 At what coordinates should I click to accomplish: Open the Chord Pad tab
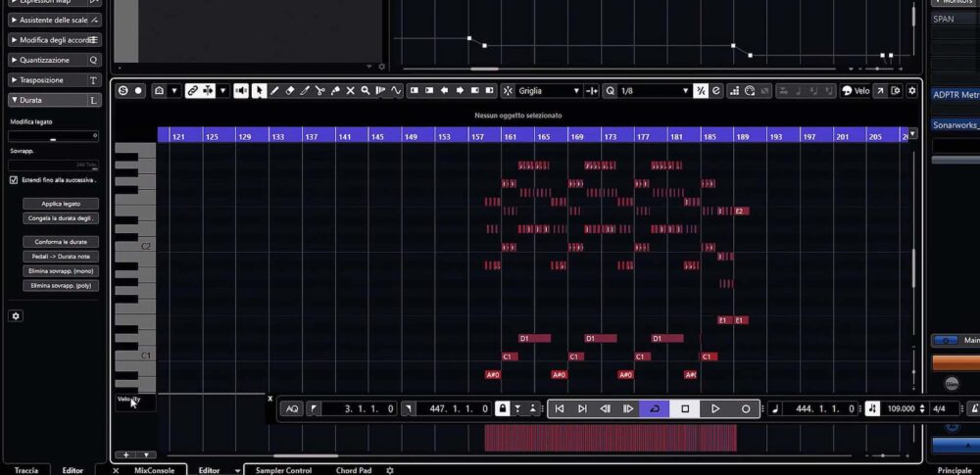tap(354, 470)
